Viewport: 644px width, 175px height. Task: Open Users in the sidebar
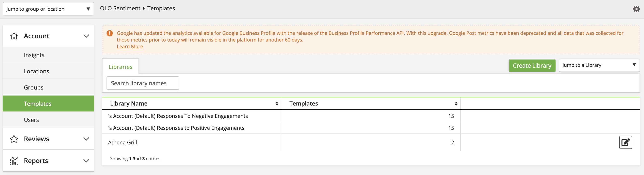click(48, 120)
